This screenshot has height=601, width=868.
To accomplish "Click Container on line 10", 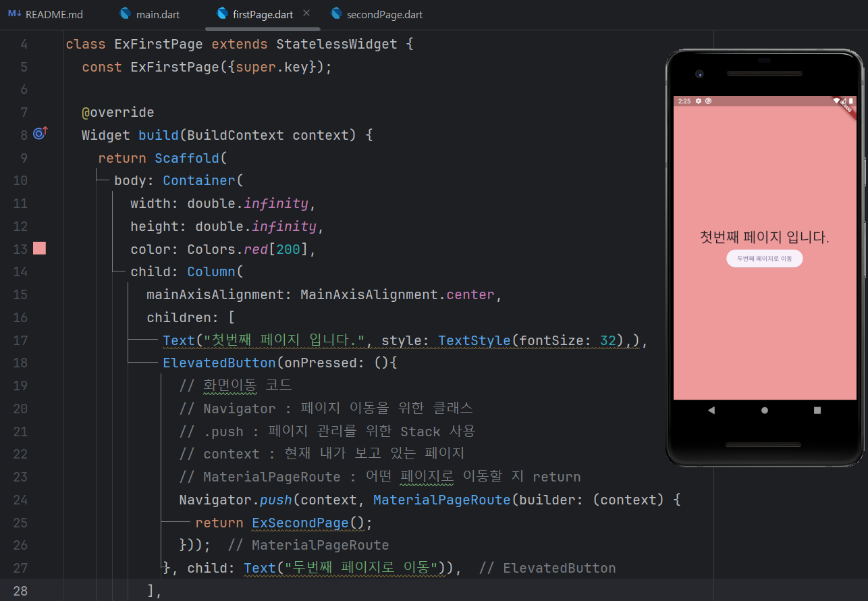I will 199,181.
